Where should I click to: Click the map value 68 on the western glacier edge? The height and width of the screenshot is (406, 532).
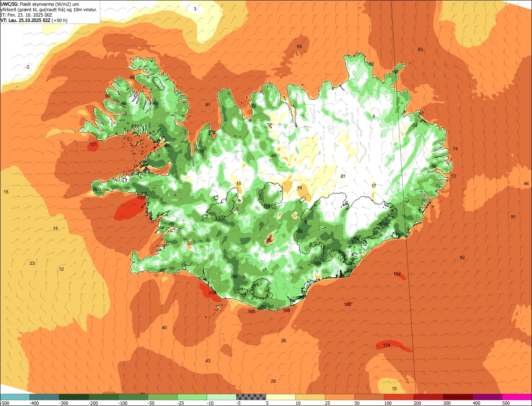[x=300, y=232]
